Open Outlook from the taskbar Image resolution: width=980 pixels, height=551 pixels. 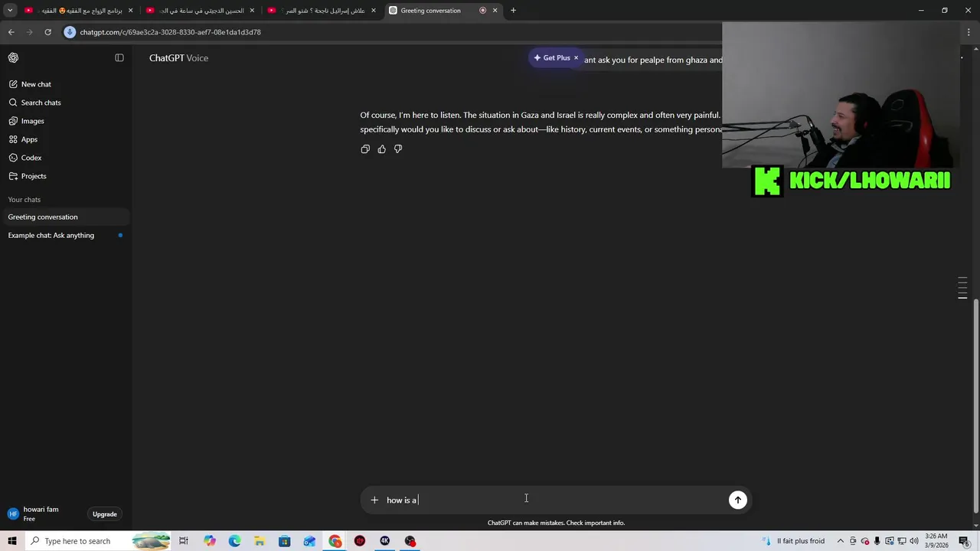309,541
